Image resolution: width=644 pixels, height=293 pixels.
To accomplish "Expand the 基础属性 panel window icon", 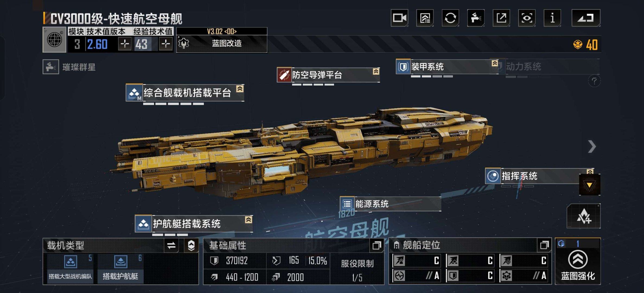I will coord(377,246).
